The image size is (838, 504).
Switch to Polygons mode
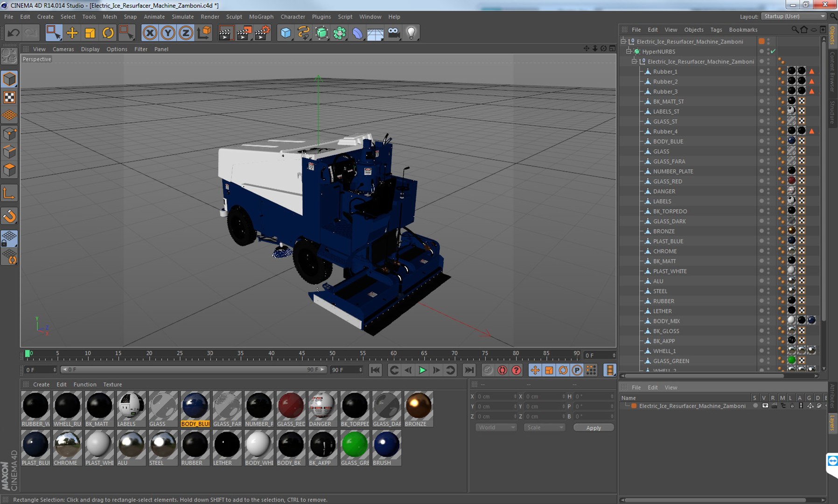coord(9,170)
